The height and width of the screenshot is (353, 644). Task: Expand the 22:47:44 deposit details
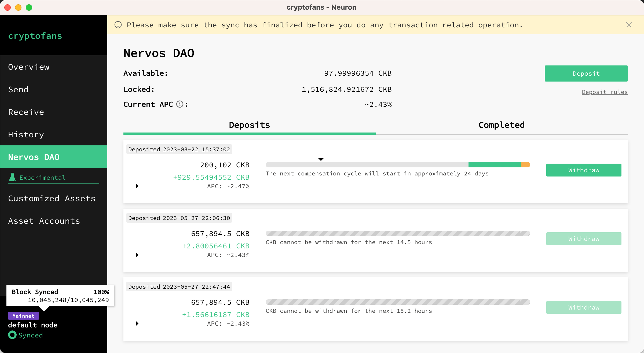[x=137, y=323]
